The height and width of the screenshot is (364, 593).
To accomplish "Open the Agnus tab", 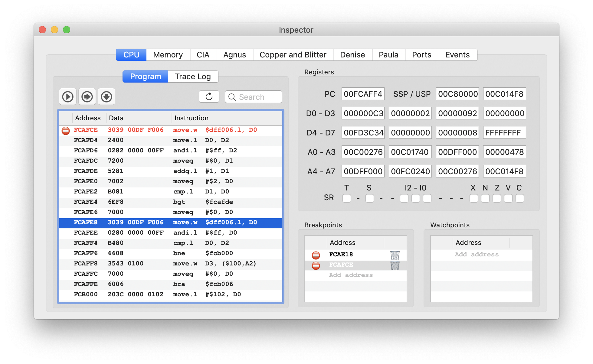I will pos(235,55).
